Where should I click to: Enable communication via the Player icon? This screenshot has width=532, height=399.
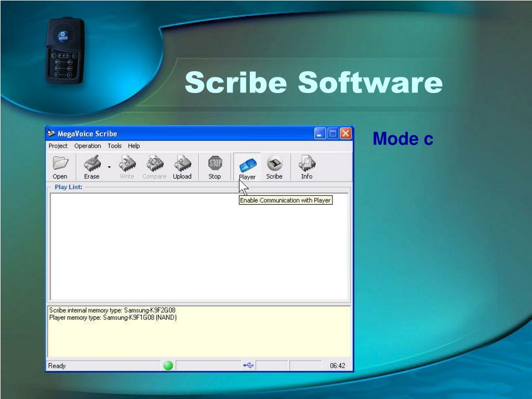[248, 165]
